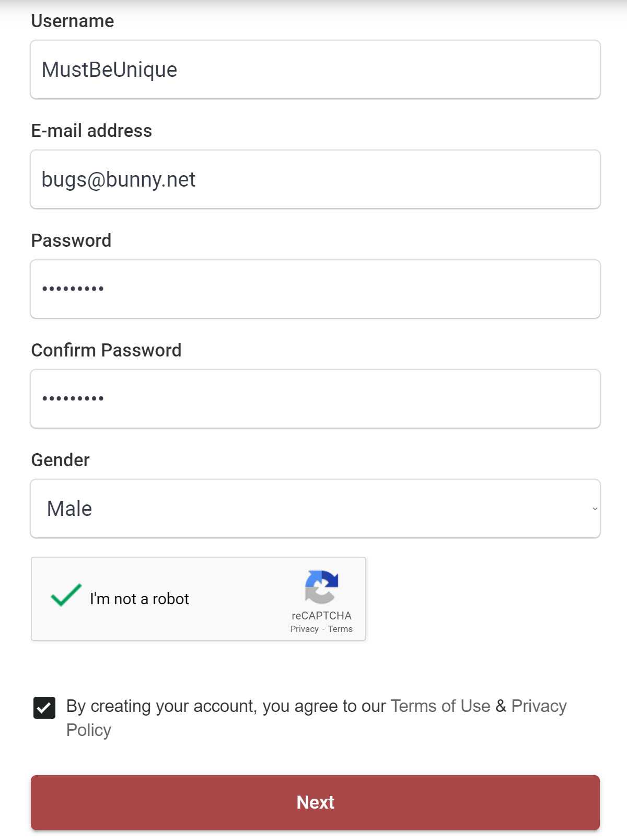Expand the Gender dropdown arrow
The image size is (627, 840).
coord(595,509)
